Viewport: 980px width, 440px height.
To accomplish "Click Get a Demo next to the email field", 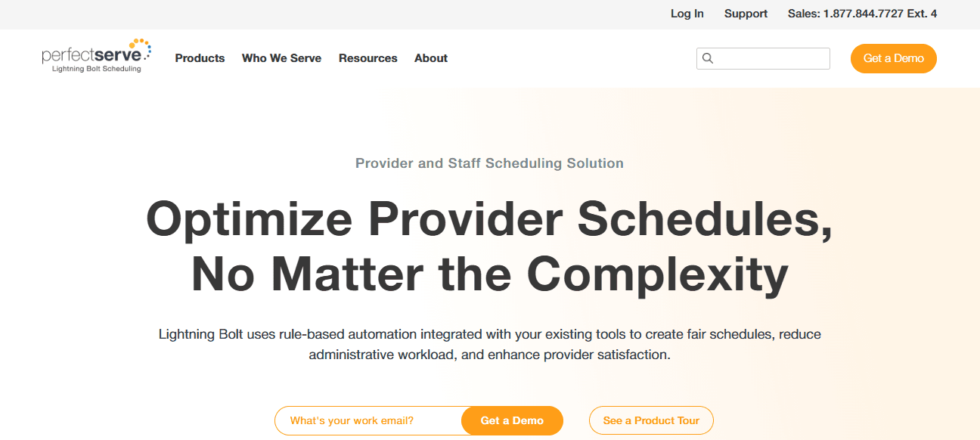I will 512,420.
